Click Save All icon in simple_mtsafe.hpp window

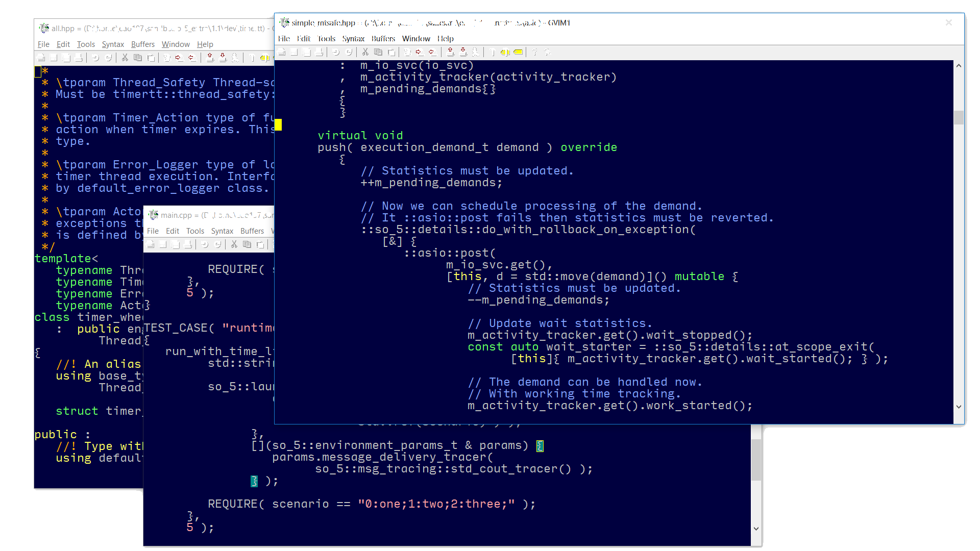tap(306, 52)
